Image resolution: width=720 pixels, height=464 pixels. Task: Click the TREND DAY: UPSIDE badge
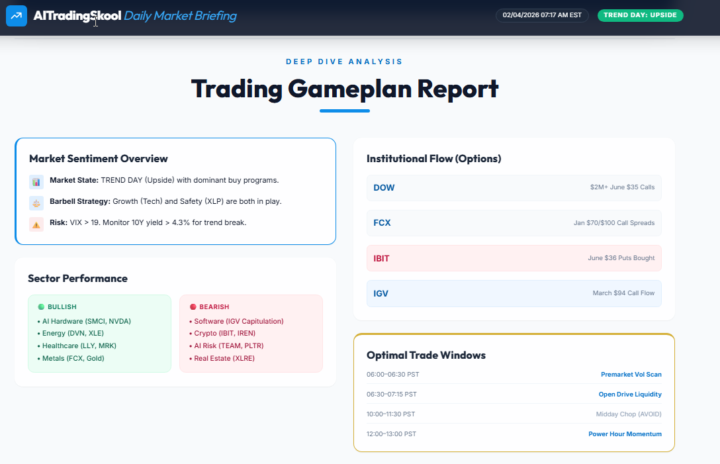[x=640, y=15]
